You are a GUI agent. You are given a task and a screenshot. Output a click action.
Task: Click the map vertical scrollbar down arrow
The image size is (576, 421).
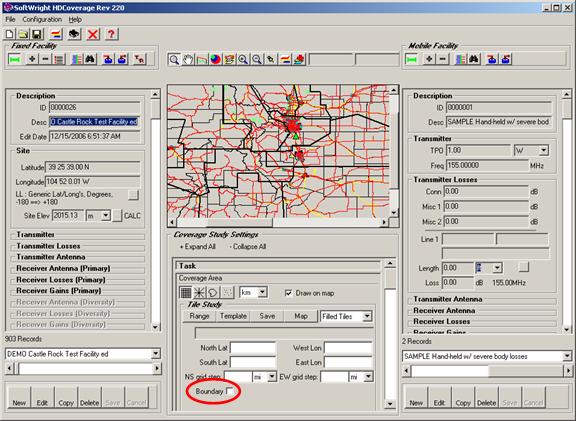click(x=394, y=213)
